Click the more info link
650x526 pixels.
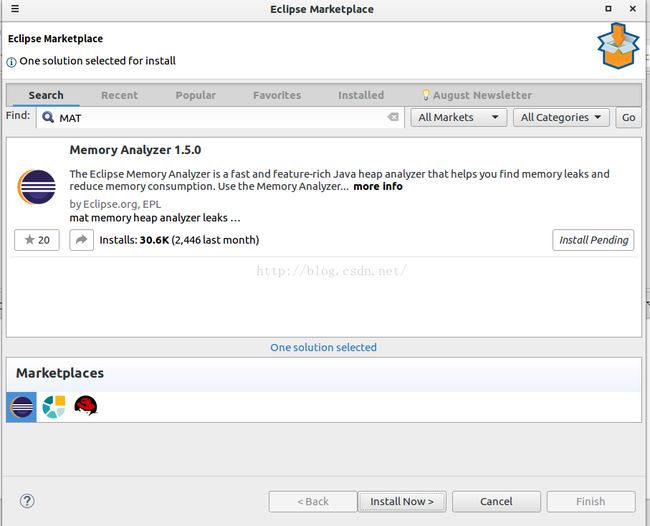(x=378, y=187)
